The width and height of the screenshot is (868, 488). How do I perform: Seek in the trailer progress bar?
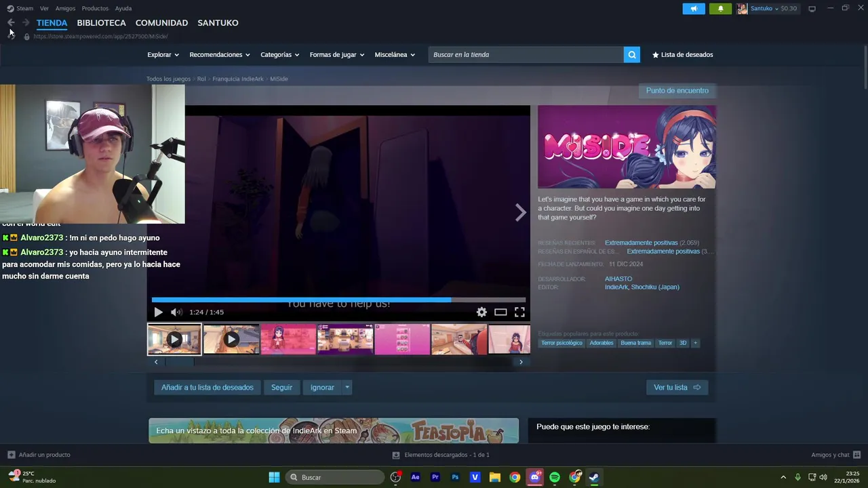338,300
